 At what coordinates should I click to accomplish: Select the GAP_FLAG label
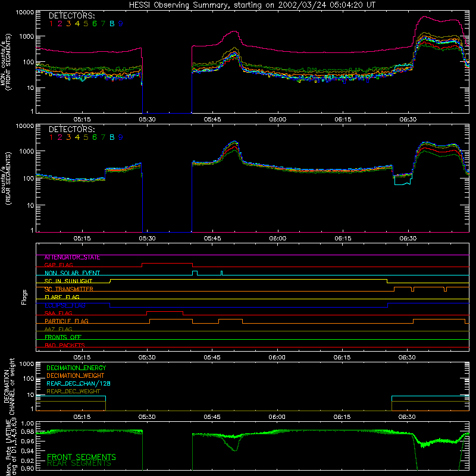click(58, 265)
